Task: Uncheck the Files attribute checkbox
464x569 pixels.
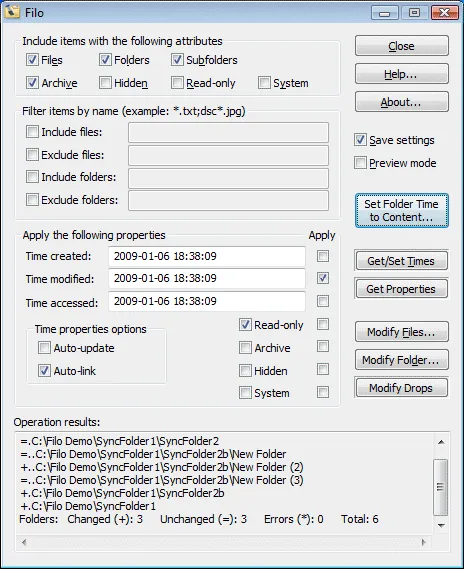Action: point(32,60)
